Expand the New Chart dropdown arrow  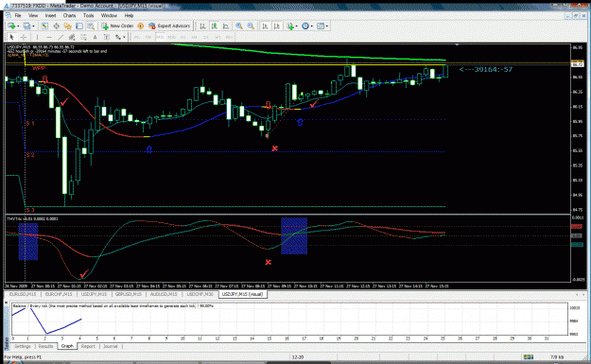tap(18, 26)
